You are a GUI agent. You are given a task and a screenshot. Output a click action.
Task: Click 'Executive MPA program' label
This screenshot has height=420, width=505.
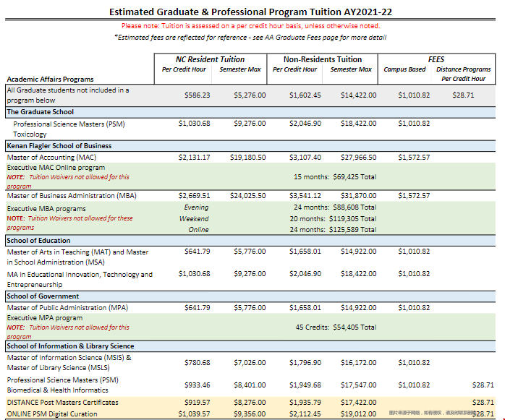[x=45, y=318]
